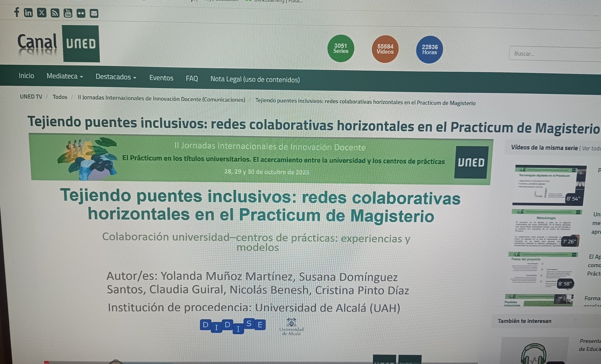Open the RSS feed icon
This screenshot has width=601, height=364.
55,13
